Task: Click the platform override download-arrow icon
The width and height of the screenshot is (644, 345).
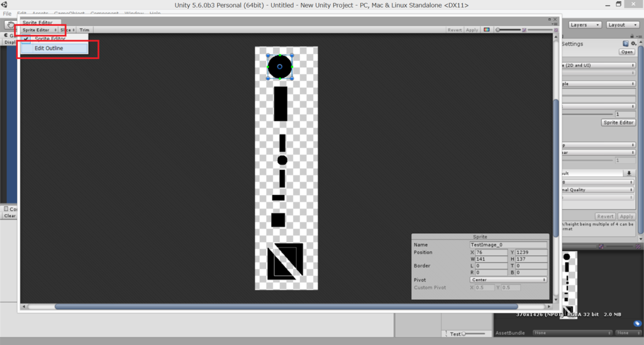Action: 629,173
